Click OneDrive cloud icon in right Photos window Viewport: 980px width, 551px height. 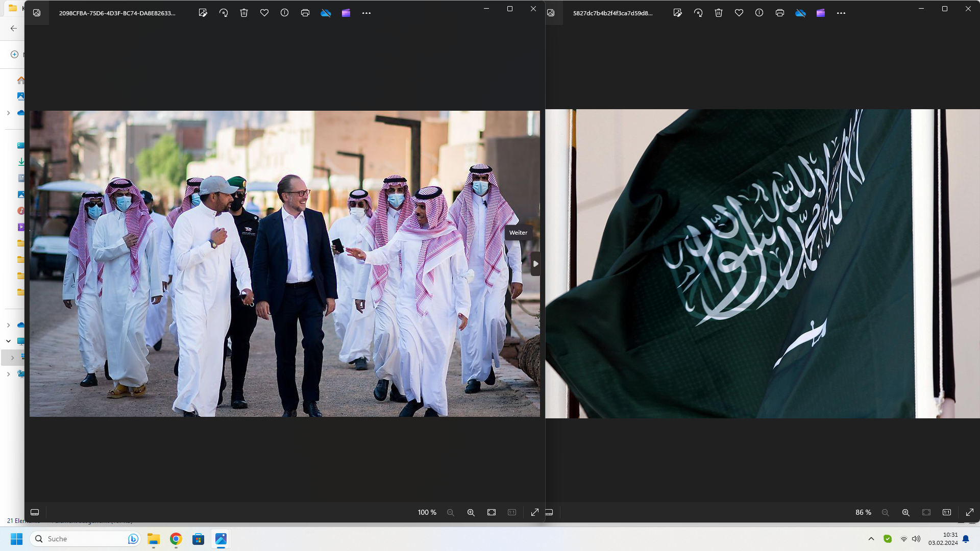pos(800,13)
